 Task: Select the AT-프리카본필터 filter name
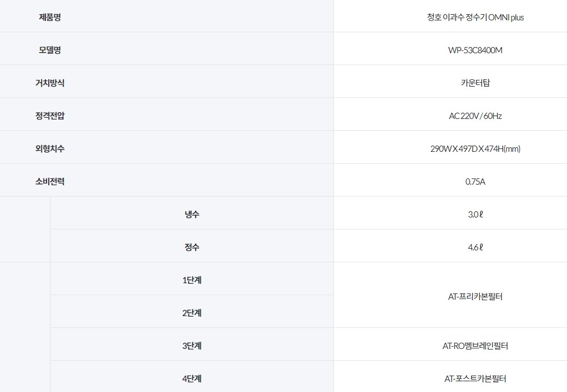tap(475, 296)
